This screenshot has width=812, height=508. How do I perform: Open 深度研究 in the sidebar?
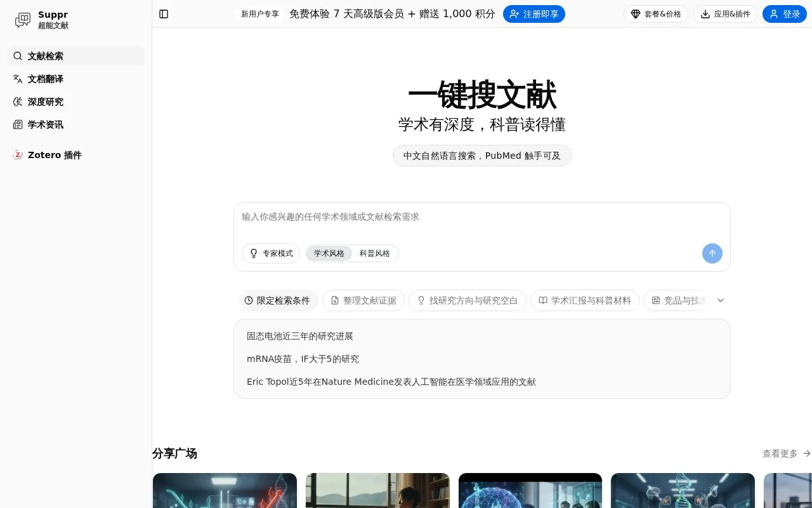coord(75,102)
